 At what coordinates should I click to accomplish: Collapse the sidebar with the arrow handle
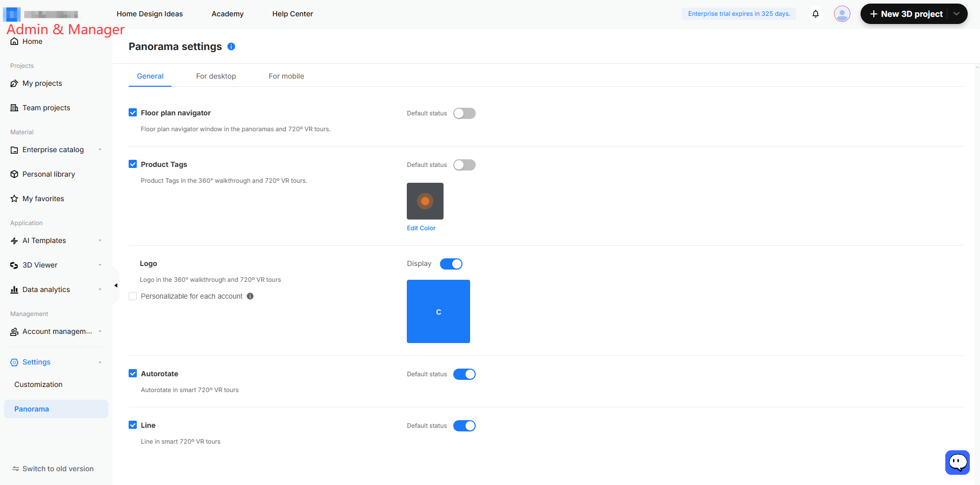116,285
